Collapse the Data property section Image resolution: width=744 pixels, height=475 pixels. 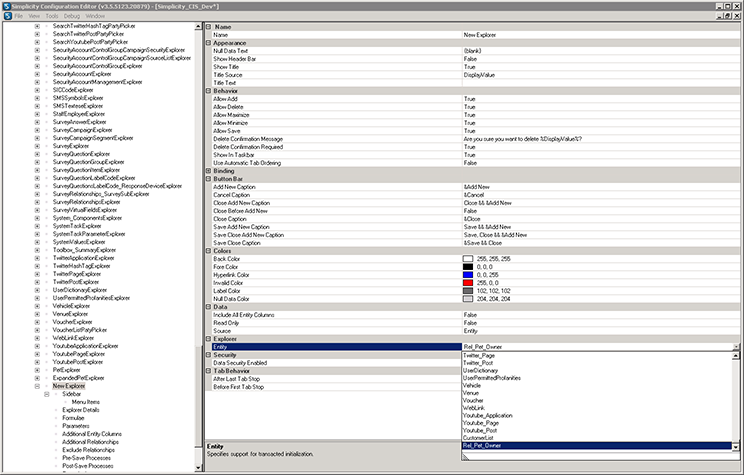(208, 307)
